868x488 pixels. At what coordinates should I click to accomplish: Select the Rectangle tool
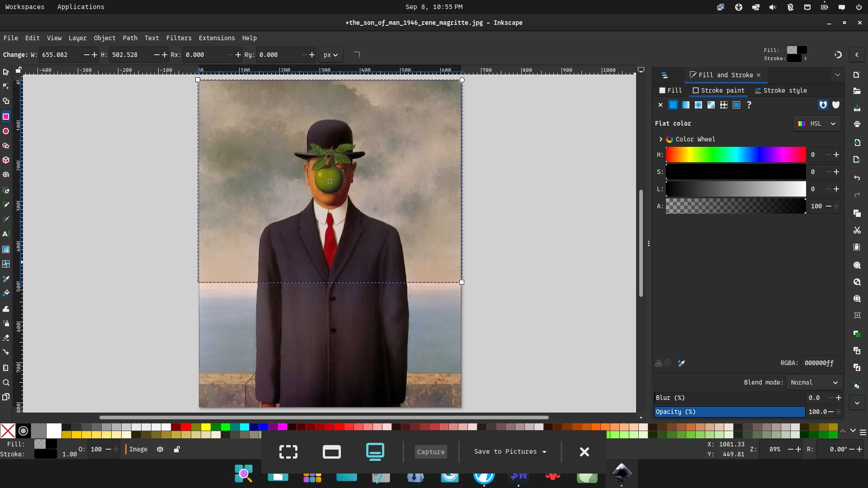[x=6, y=117]
